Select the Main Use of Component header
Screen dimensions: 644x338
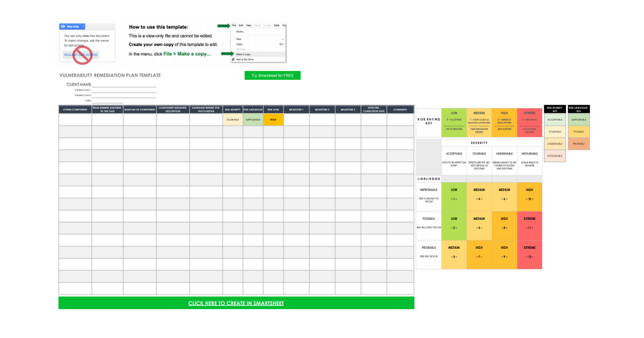click(140, 109)
